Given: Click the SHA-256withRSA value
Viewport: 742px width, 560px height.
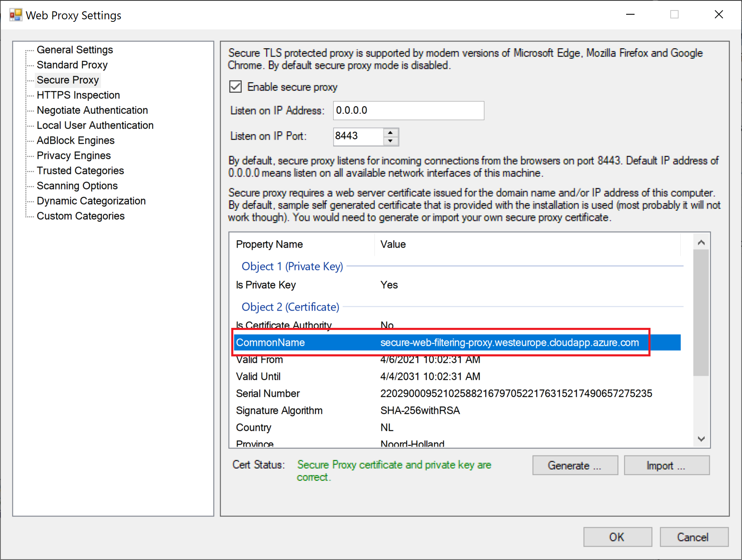Looking at the screenshot, I should tap(420, 410).
